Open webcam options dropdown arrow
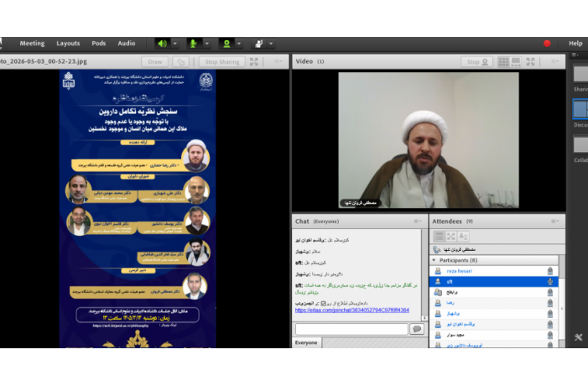 pyautogui.click(x=239, y=44)
